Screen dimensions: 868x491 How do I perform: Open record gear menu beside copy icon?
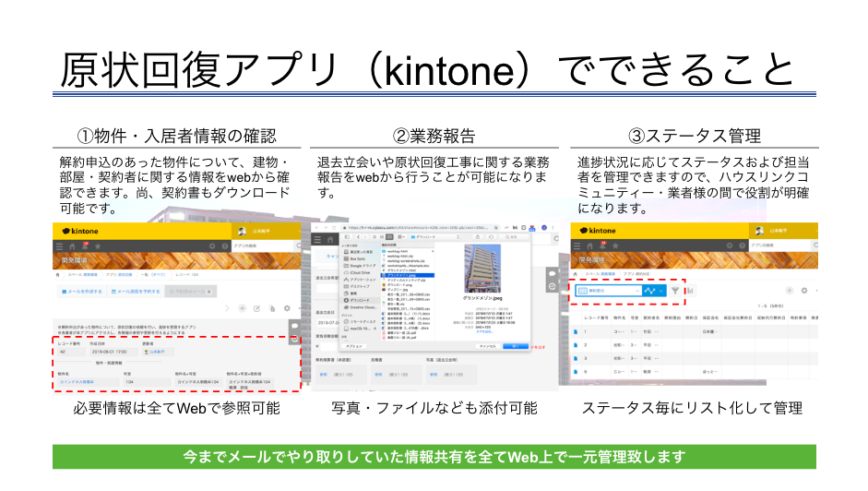tap(287, 308)
